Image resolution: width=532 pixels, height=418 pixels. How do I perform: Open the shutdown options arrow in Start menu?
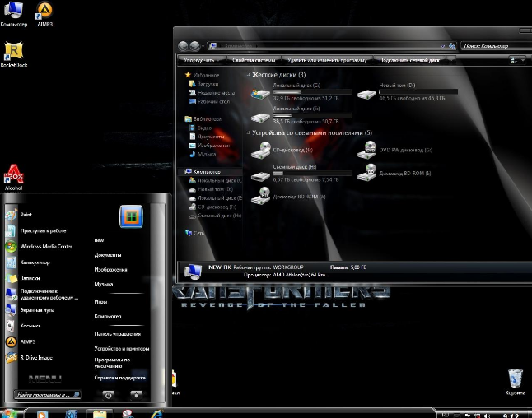(137, 395)
